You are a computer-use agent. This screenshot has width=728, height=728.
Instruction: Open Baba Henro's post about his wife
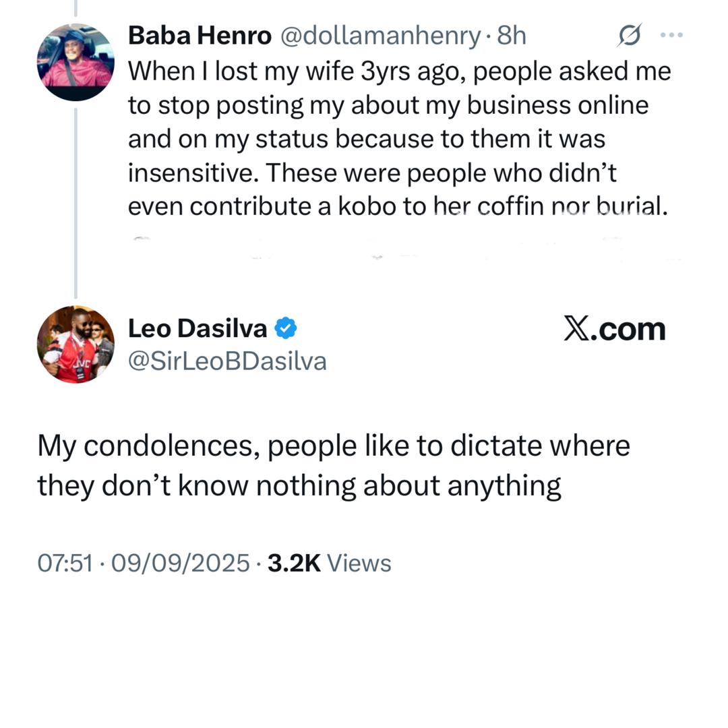[x=398, y=139]
